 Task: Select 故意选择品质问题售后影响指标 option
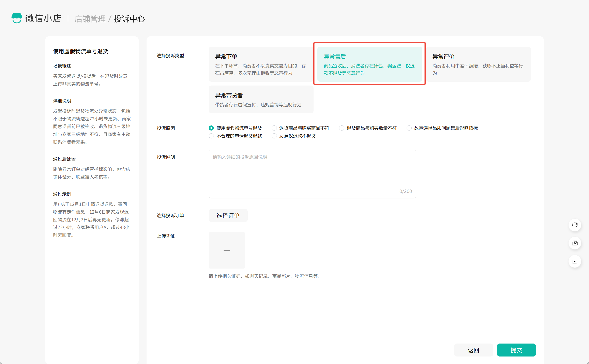(409, 128)
